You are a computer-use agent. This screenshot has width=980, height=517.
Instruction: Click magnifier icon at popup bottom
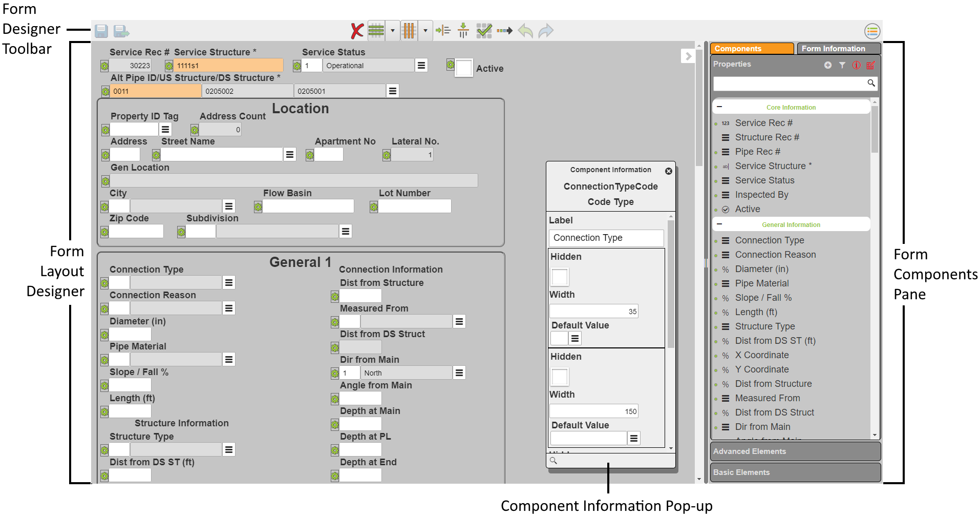[x=553, y=460]
